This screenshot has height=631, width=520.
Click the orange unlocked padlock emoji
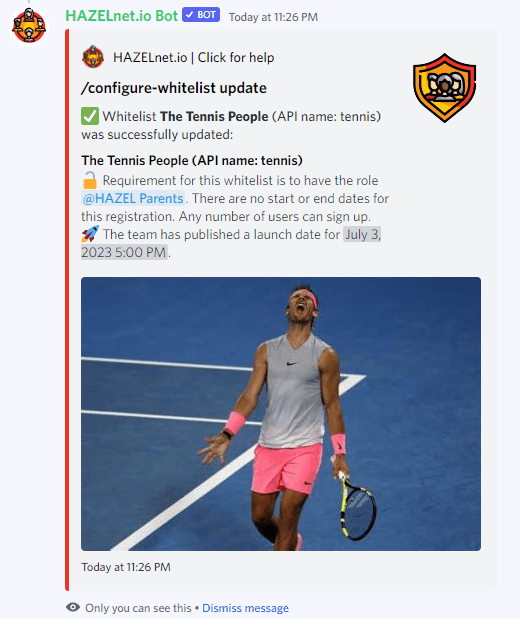[x=90, y=180]
